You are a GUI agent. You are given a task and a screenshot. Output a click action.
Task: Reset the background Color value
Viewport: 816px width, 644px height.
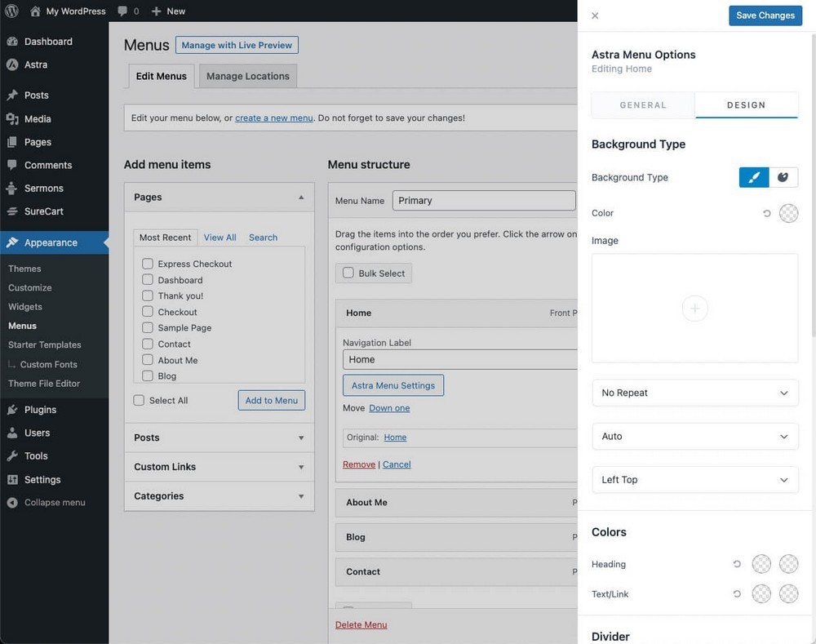(766, 213)
